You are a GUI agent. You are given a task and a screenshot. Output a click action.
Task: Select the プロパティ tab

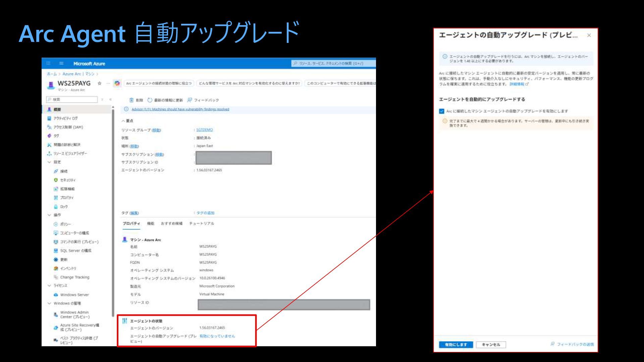(x=131, y=224)
